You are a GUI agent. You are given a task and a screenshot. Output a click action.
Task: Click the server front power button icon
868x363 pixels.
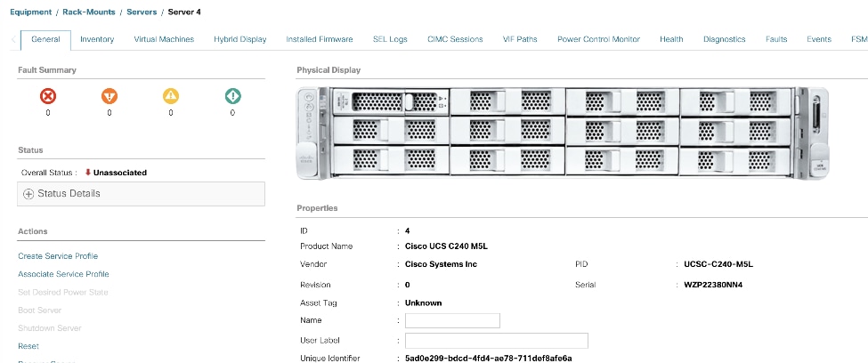310,96
